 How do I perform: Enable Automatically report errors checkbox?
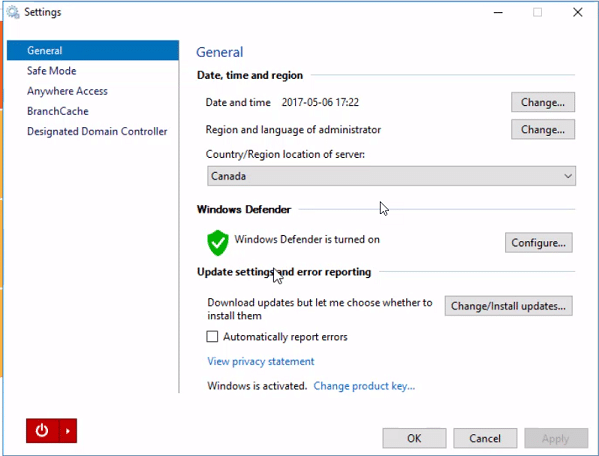pyautogui.click(x=212, y=336)
